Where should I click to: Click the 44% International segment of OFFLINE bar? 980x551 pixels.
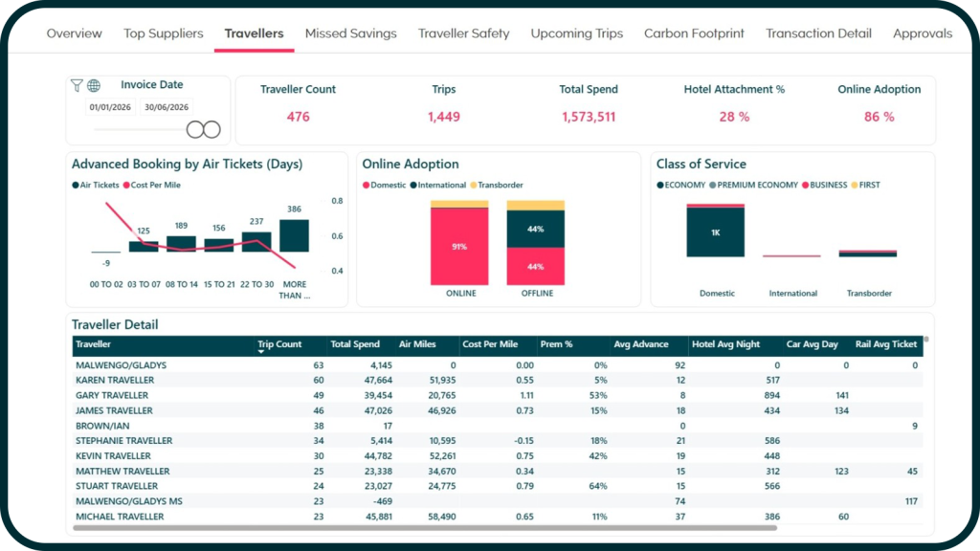(536, 229)
